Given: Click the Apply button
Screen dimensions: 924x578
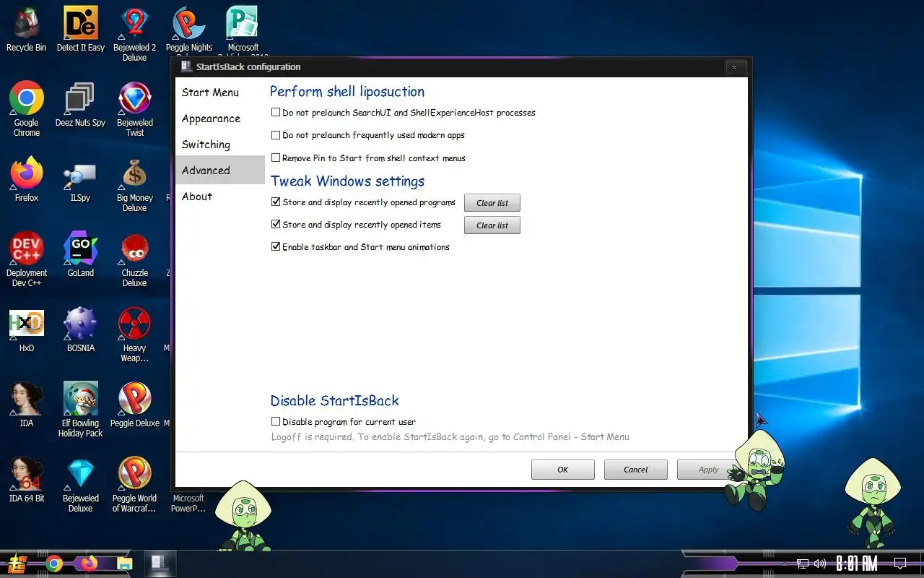Looking at the screenshot, I should [x=708, y=470].
